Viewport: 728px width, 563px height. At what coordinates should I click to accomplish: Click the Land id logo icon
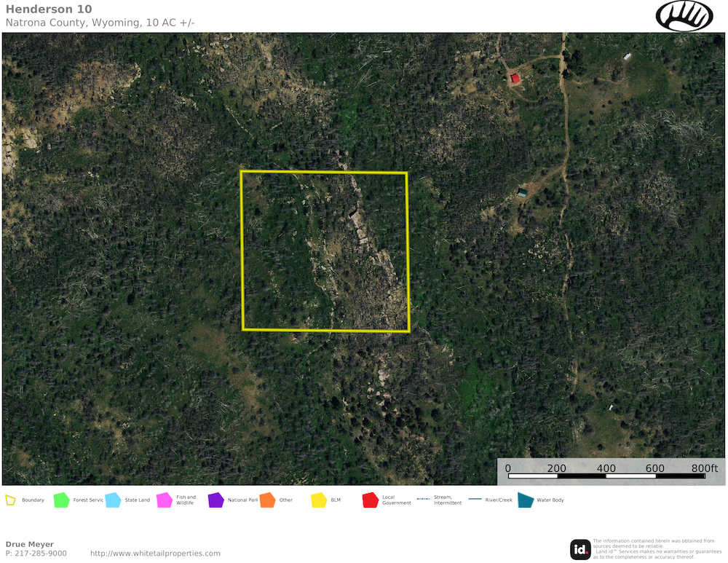(x=580, y=549)
